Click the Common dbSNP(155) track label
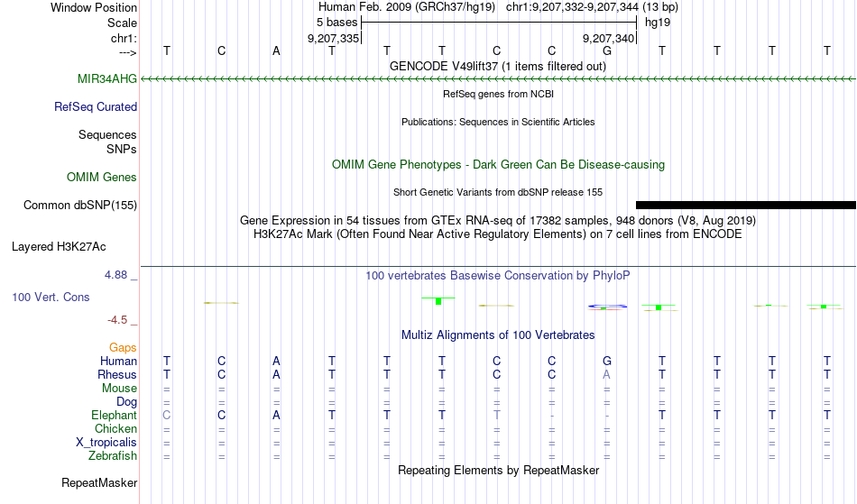The image size is (857, 504). point(80,205)
